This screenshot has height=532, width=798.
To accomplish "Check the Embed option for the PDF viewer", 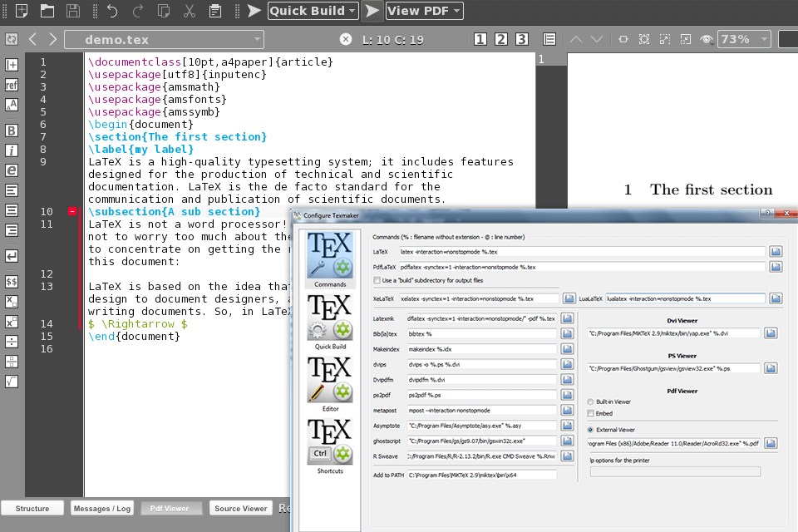I will tap(590, 413).
